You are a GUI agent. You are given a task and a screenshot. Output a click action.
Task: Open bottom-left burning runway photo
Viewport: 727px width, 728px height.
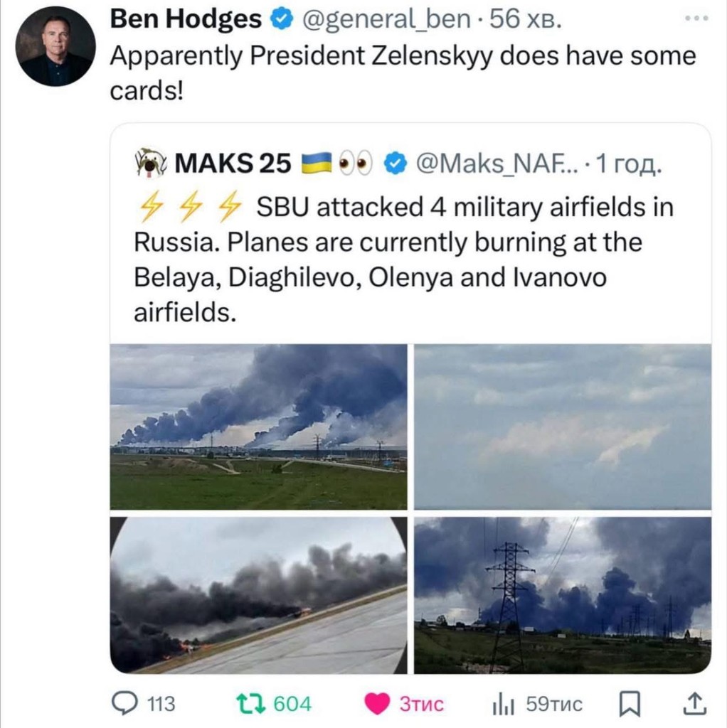(x=259, y=595)
